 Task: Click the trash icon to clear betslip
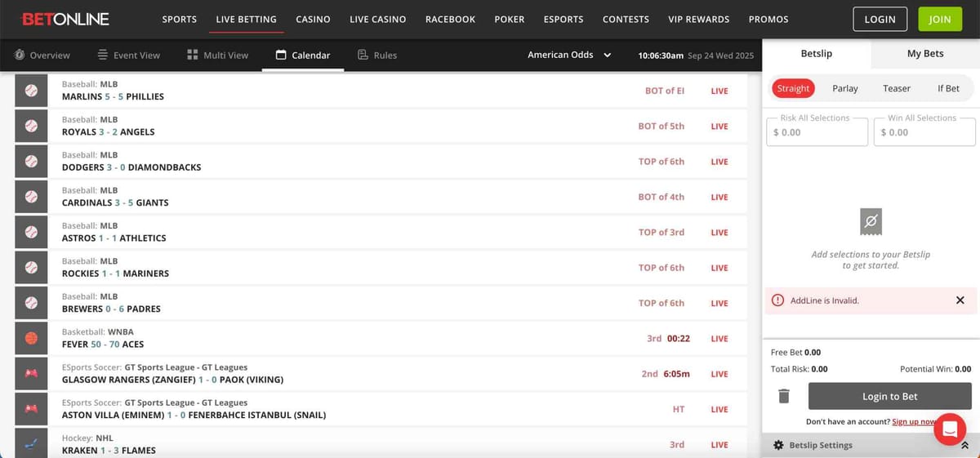tap(784, 396)
